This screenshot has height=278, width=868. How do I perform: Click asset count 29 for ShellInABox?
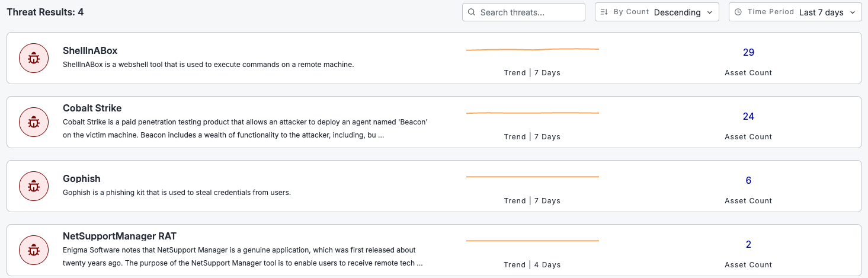tap(748, 53)
